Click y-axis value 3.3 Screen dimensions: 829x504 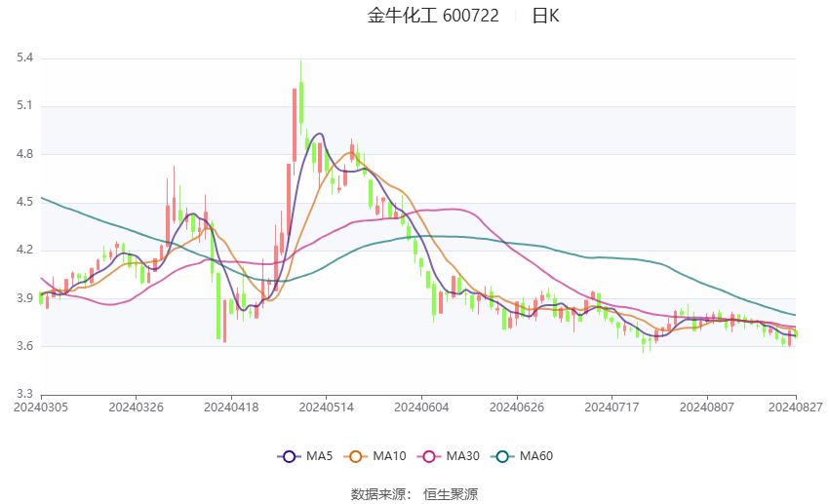(x=24, y=394)
